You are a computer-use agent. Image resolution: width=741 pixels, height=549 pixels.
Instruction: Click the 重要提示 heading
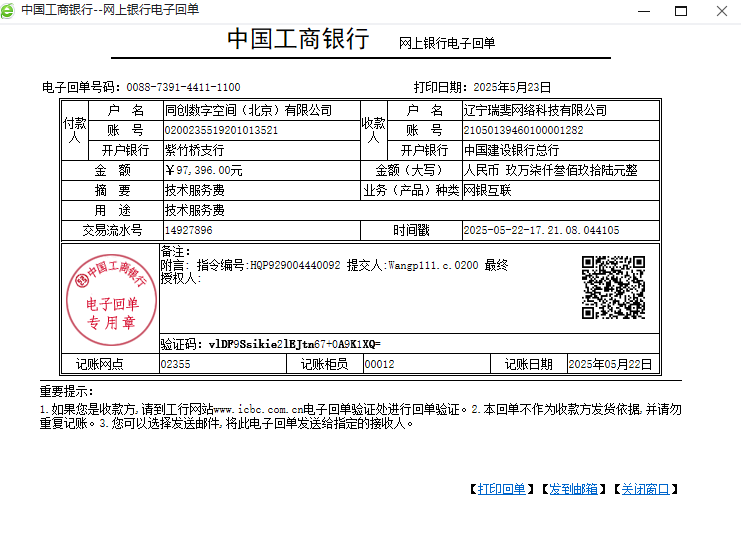point(67,392)
